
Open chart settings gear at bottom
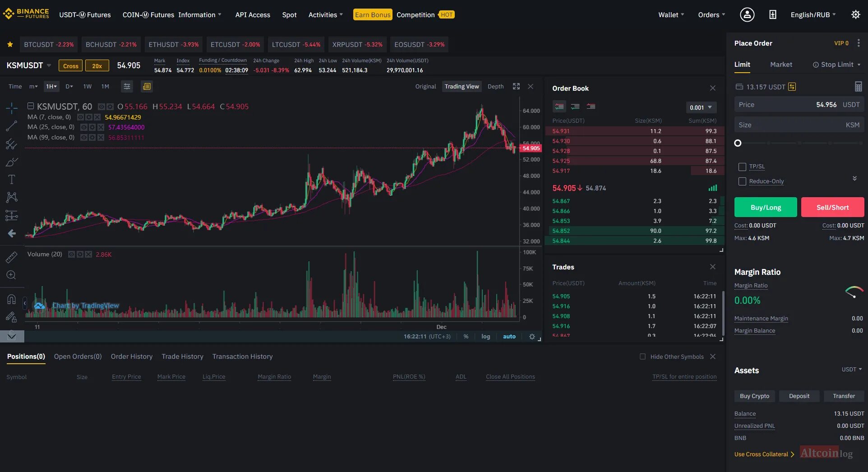click(x=532, y=337)
